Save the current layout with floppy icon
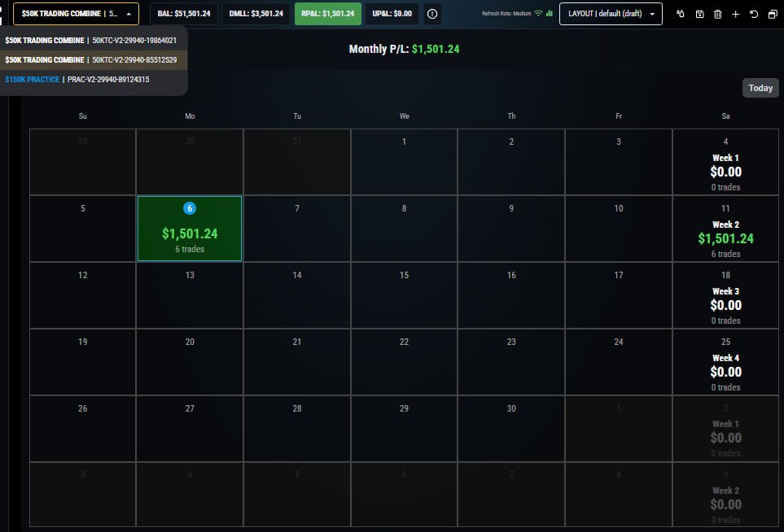The height and width of the screenshot is (532, 784). coord(699,14)
